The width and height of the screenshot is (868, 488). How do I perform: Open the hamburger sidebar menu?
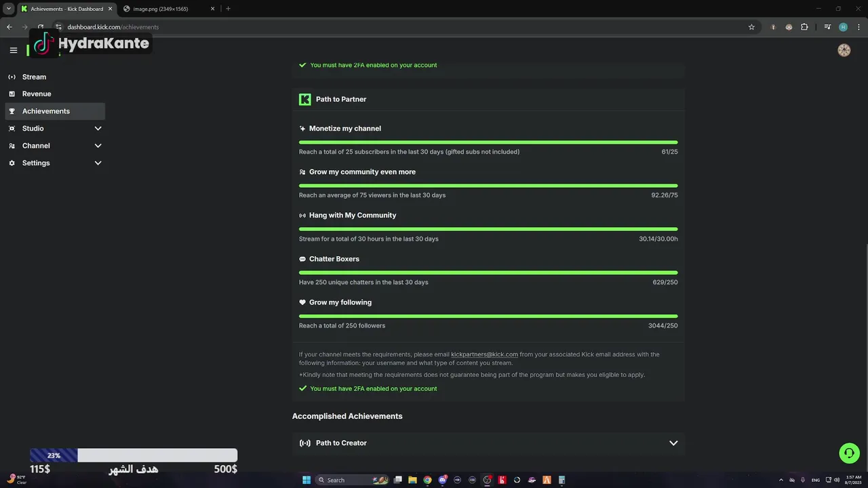pos(14,50)
